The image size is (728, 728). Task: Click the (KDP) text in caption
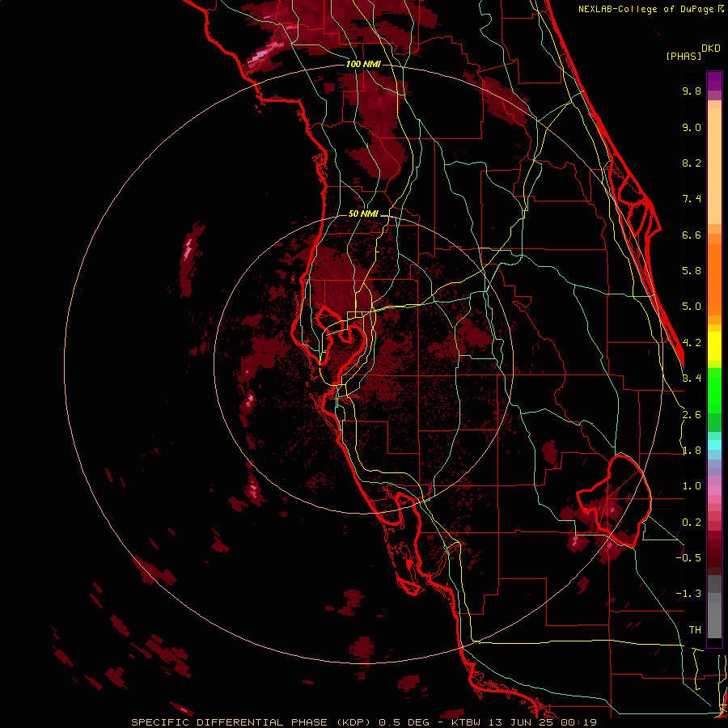[354, 722]
